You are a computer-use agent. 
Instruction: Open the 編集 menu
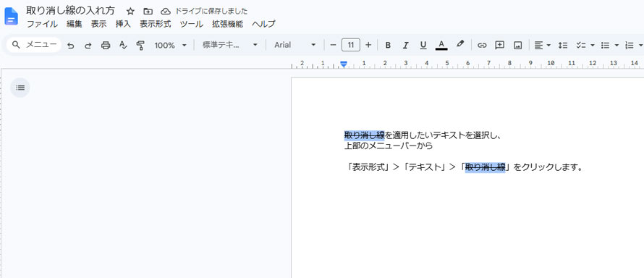pyautogui.click(x=75, y=24)
